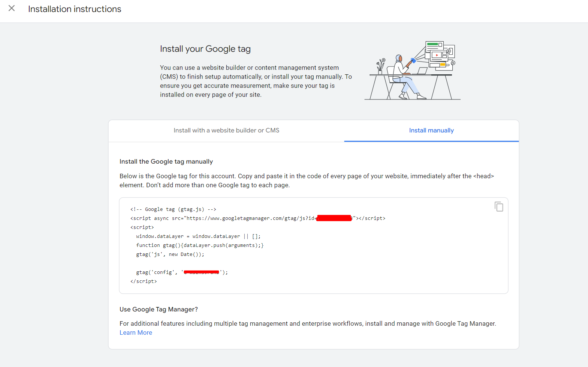The width and height of the screenshot is (588, 367).
Task: Click the gtag('config') code line
Action: (182, 272)
